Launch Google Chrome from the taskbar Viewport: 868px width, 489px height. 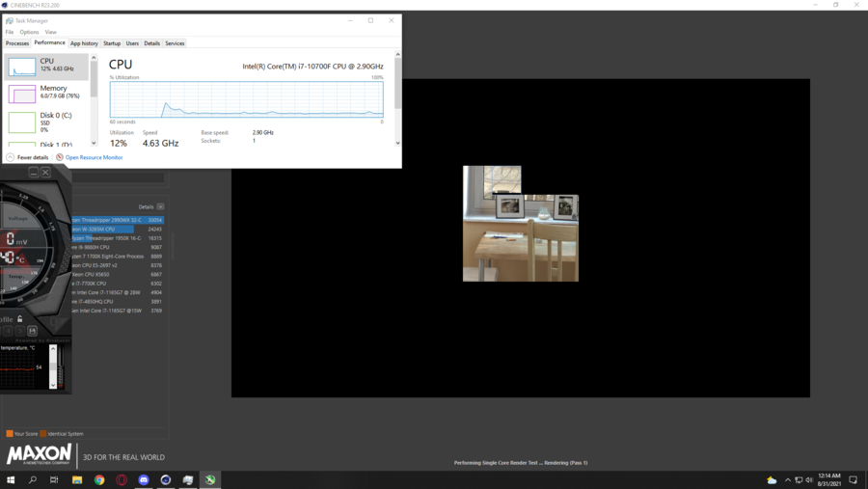[99, 479]
